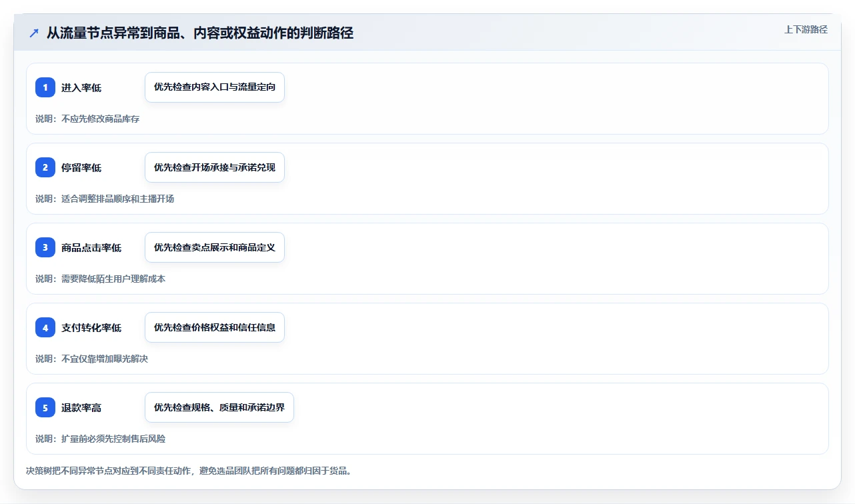Click the footer sentence starting with 决策树把不同异常节点
The width and height of the screenshot is (855, 504).
point(189,471)
